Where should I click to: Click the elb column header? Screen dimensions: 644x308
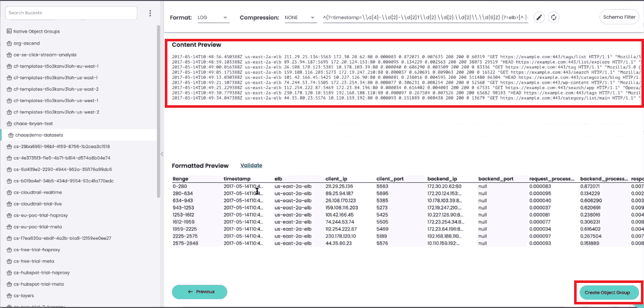coord(278,179)
